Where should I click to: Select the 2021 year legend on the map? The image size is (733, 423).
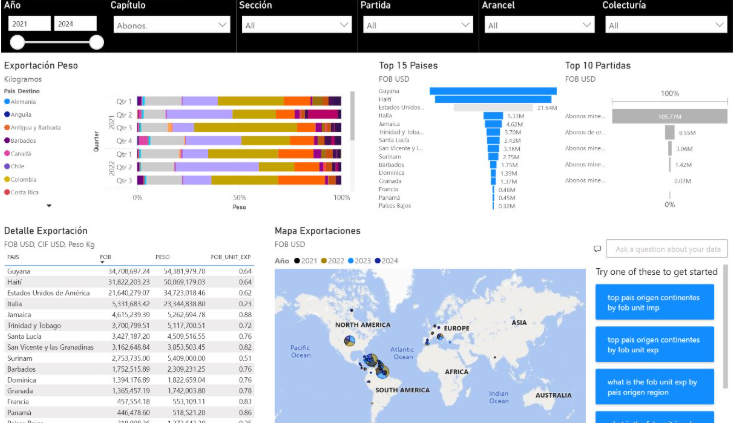tap(305, 261)
